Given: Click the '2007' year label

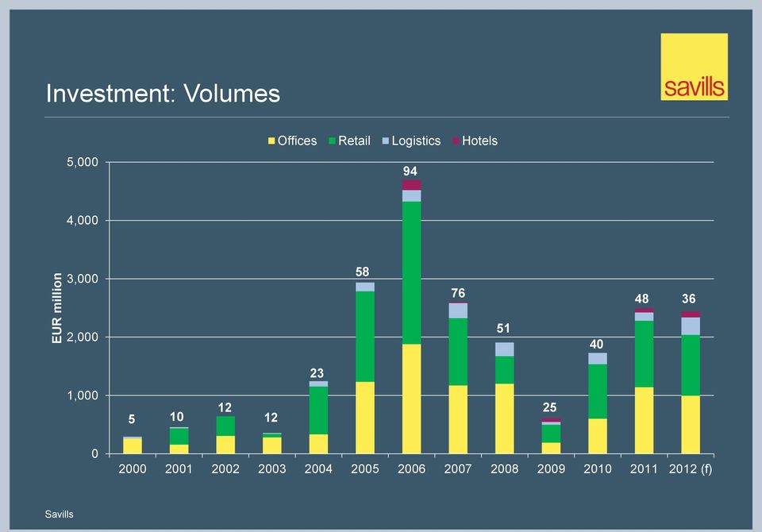Looking at the screenshot, I should [x=458, y=468].
